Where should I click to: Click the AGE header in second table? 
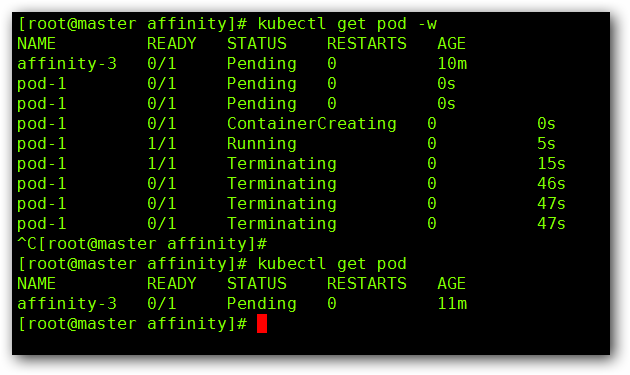pos(451,283)
